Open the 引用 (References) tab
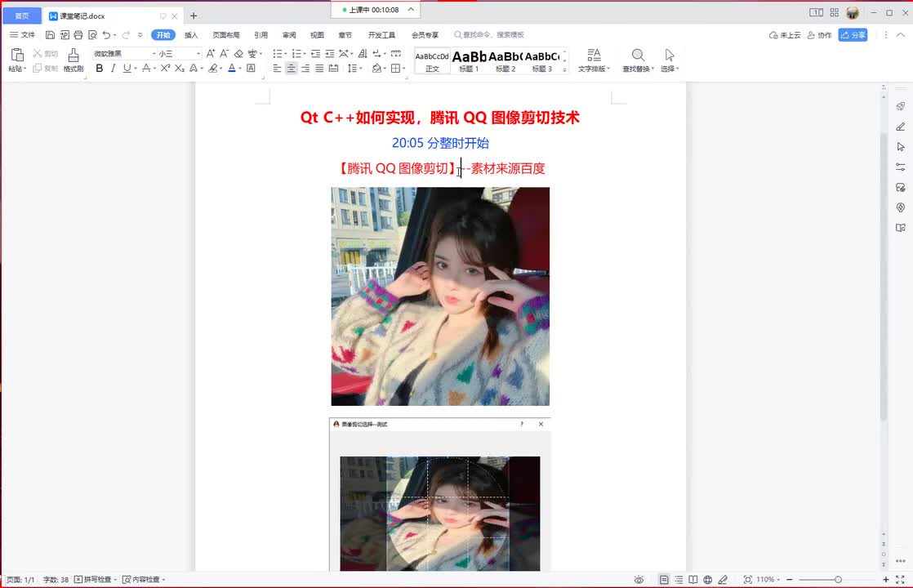 tap(261, 35)
